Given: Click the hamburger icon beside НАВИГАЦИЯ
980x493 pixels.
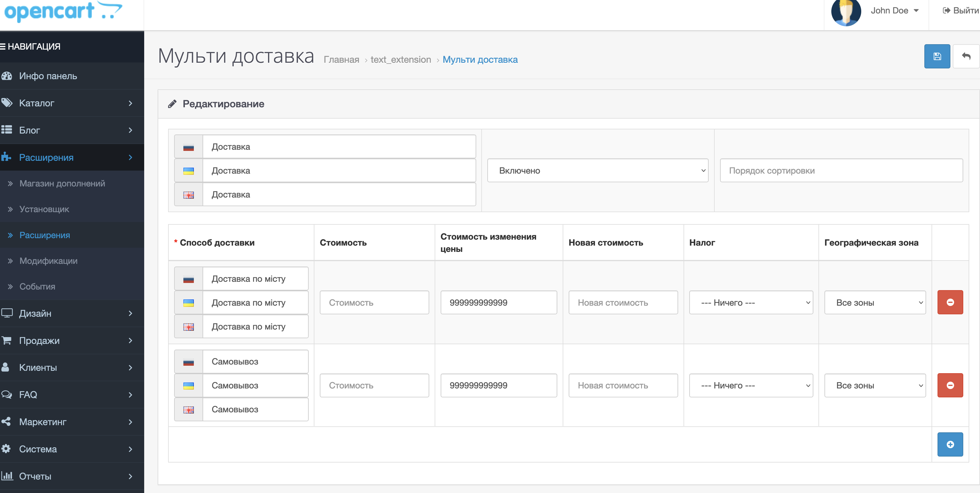Looking at the screenshot, I should click(3, 47).
